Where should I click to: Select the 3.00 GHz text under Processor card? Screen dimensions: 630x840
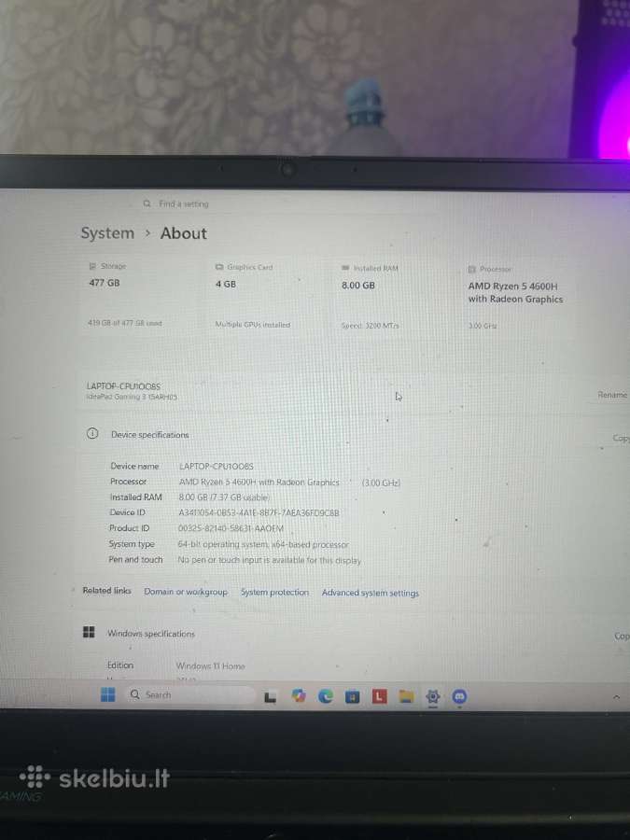(483, 326)
